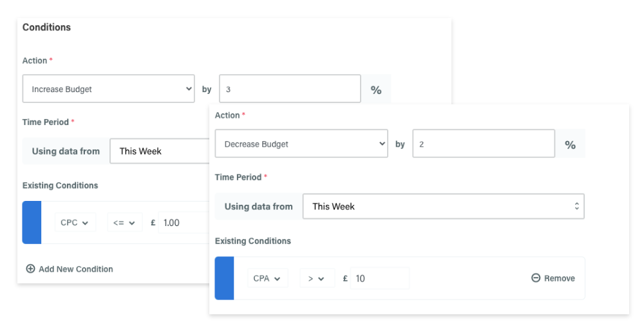Click the £ symbol before value 1.00
This screenshot has height=322, width=644.
click(153, 222)
